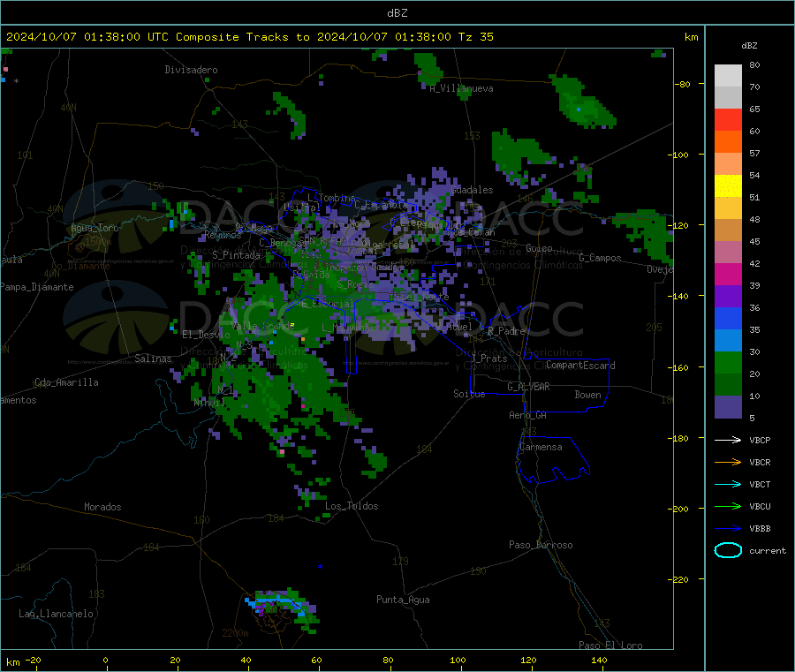Click the Los_Toldos place label
Screen dimensions: 795x672
click(352, 506)
